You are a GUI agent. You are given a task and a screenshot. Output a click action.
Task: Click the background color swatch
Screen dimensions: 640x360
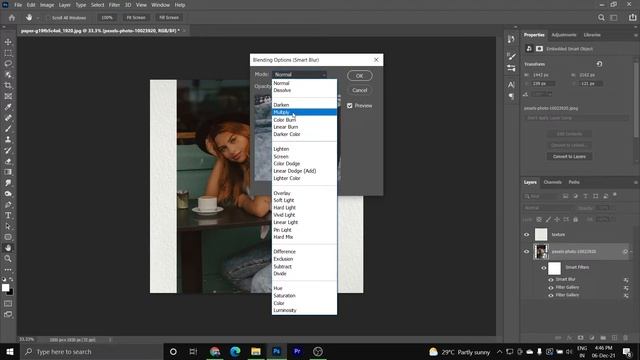click(x=10, y=292)
